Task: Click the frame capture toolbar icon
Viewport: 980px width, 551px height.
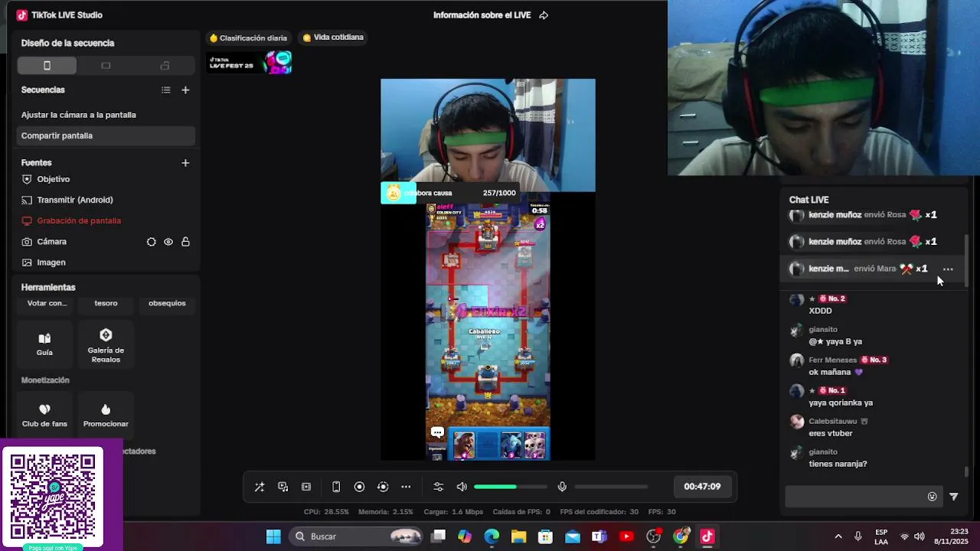Action: point(306,487)
